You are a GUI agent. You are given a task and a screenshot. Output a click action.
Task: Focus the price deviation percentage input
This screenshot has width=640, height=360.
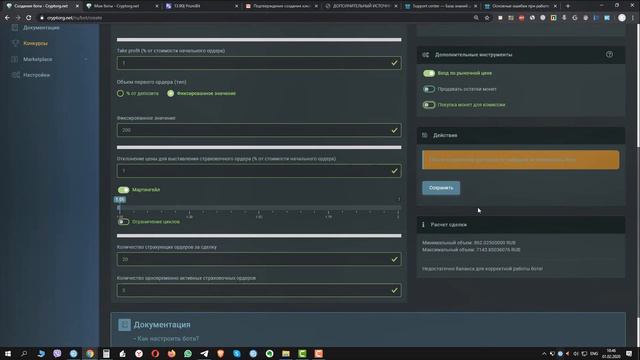[x=259, y=171]
